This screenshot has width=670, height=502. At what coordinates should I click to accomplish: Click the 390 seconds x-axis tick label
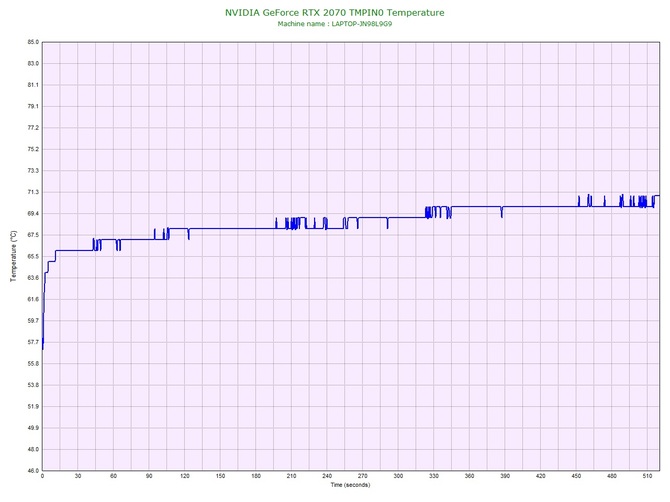(x=505, y=476)
